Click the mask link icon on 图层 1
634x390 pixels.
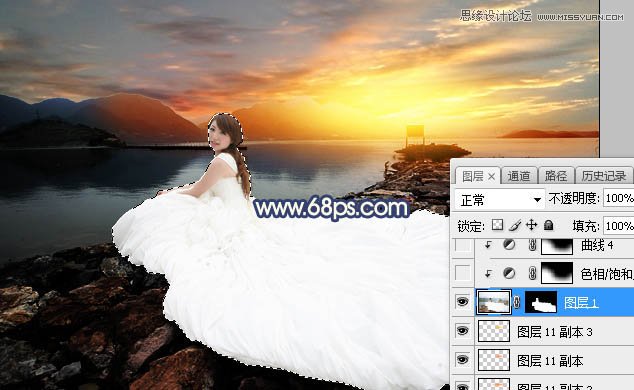517,302
